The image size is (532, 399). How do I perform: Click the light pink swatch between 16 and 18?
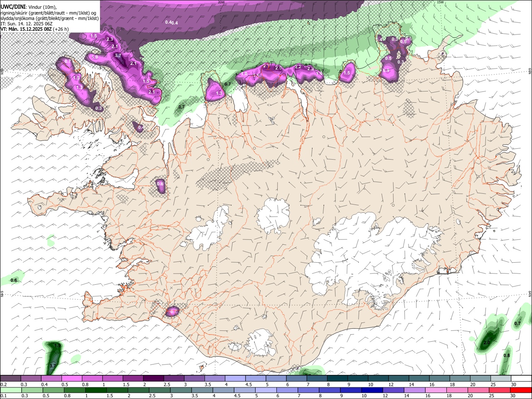point(436,390)
